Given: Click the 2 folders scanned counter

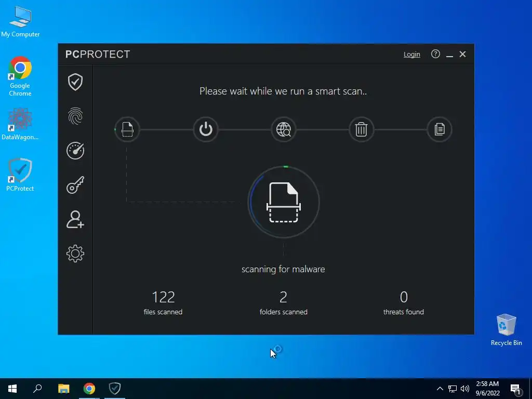Looking at the screenshot, I should coord(284,303).
